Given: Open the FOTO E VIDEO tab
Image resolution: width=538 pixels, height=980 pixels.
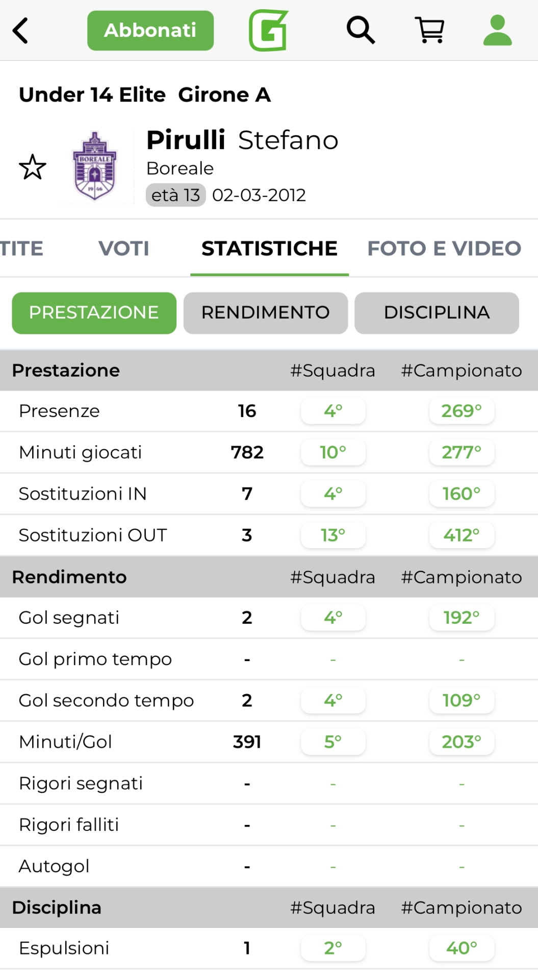Looking at the screenshot, I should [x=444, y=249].
